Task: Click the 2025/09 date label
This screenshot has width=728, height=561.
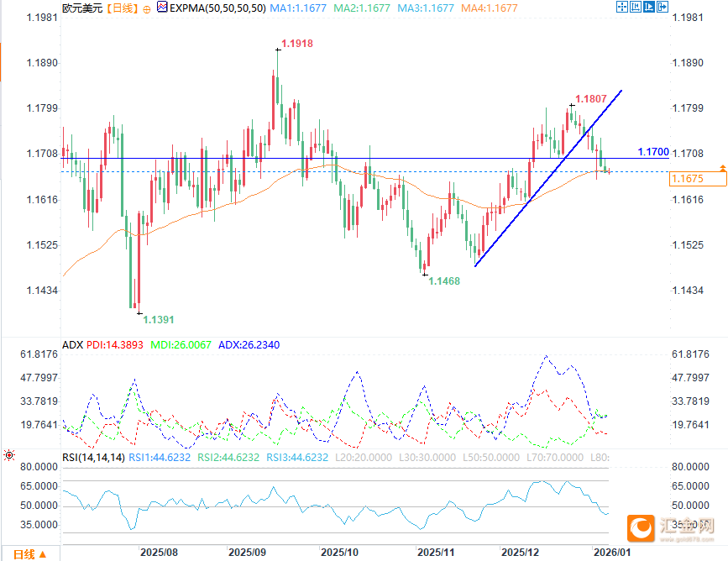Action: 247,552
